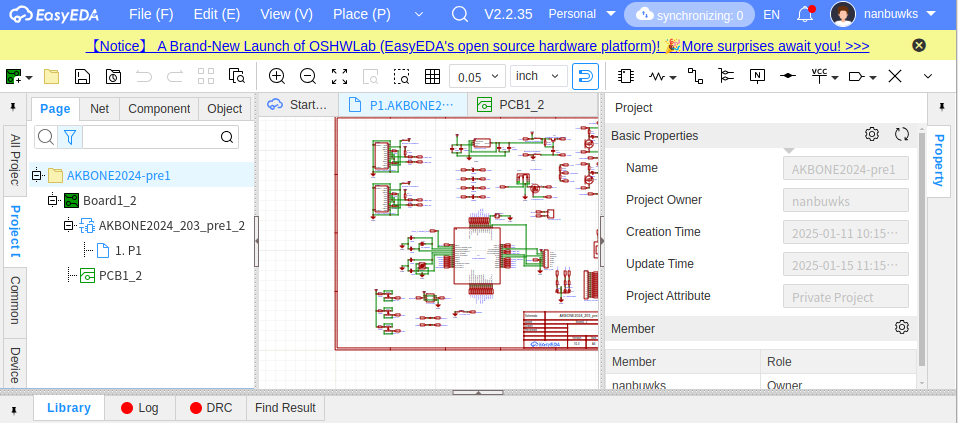
Task: Click the place component chip icon
Action: 625,76
